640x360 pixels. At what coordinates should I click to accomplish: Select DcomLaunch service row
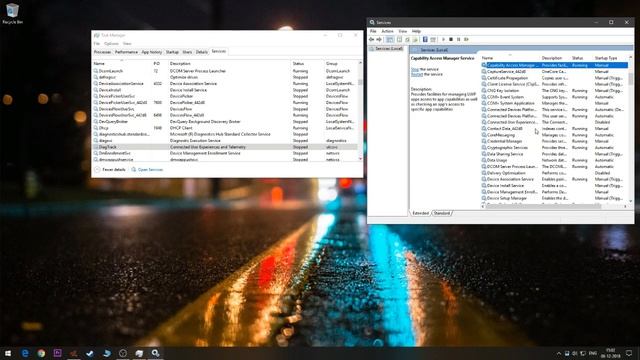(225, 71)
